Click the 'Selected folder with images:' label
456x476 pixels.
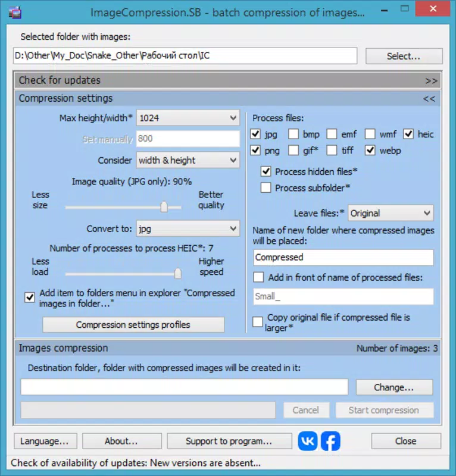click(x=76, y=37)
